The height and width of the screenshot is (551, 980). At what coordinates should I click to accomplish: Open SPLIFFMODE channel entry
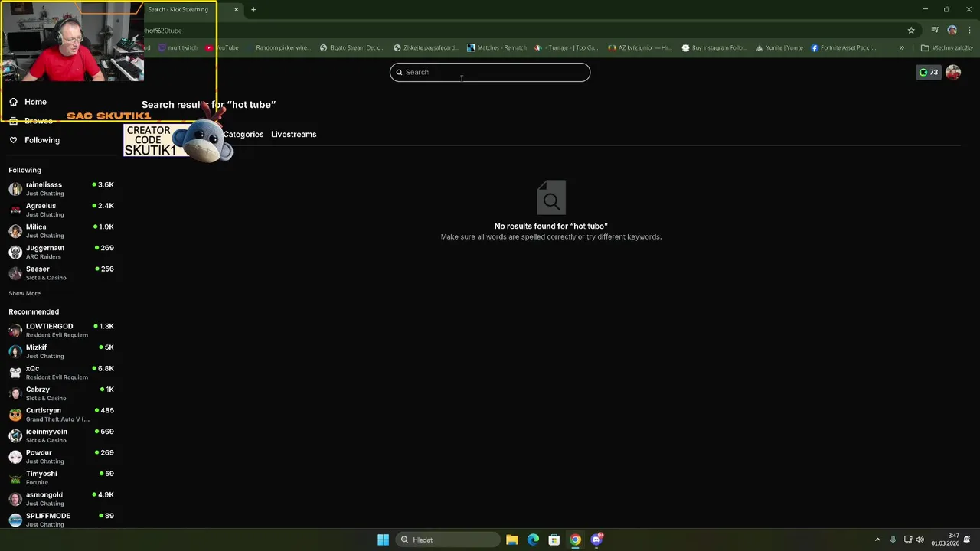(x=61, y=520)
